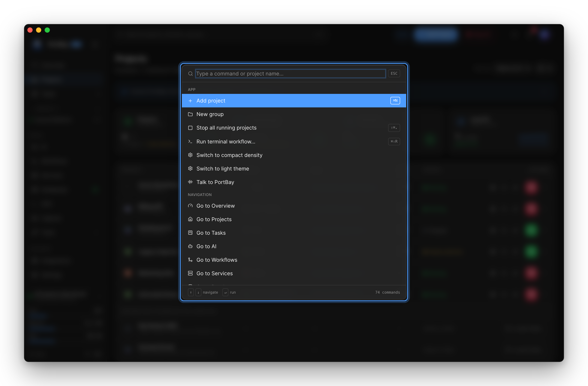Click the green macOS fullscreen window button

(x=47, y=30)
